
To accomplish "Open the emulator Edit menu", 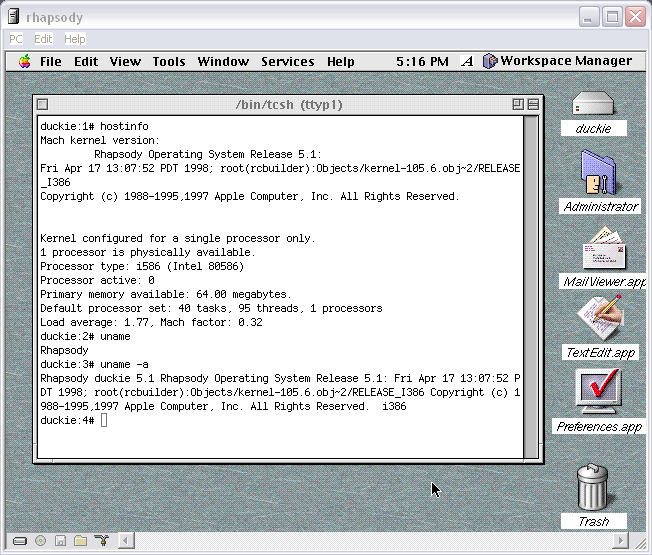I will coord(43,39).
